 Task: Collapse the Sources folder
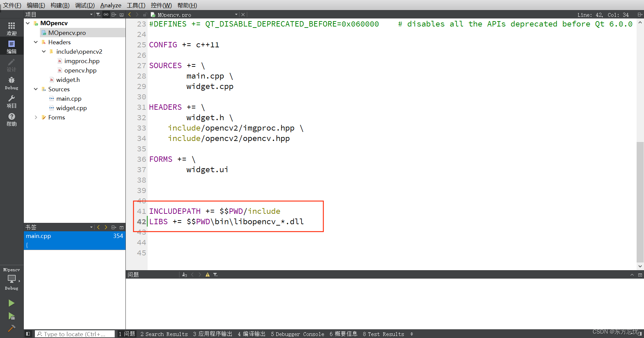pos(36,89)
